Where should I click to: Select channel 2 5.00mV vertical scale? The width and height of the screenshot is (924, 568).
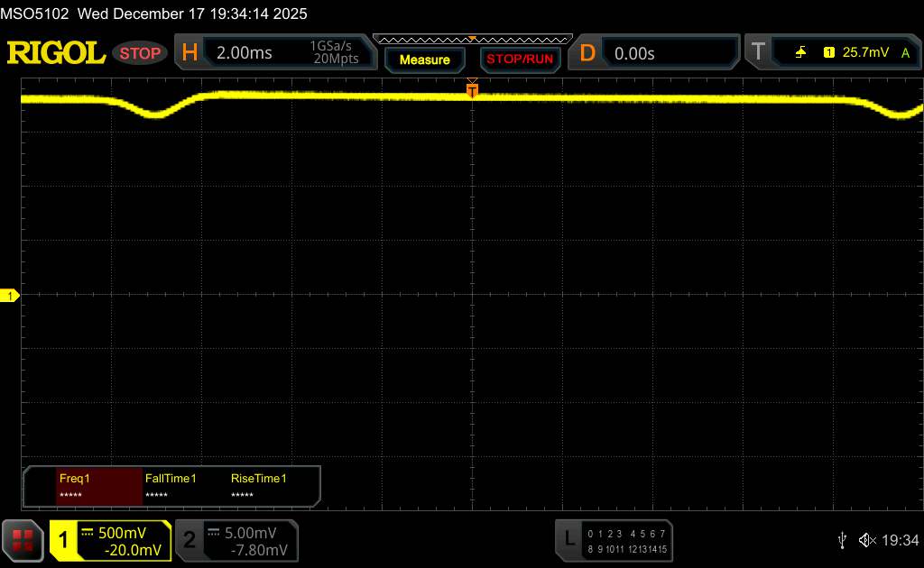[x=251, y=533]
